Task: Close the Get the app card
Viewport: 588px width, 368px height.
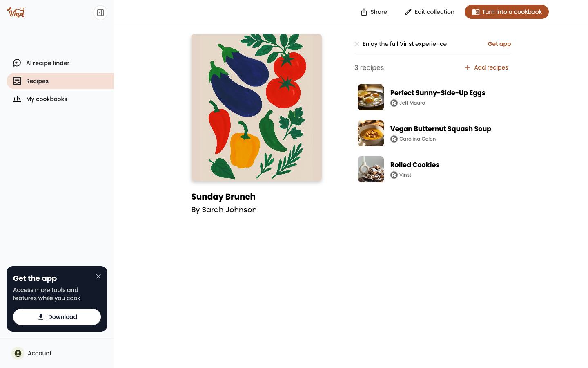Action: 98,276
